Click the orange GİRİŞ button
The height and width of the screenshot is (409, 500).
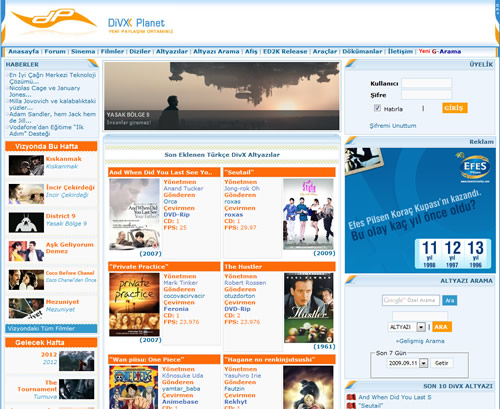tap(455, 108)
